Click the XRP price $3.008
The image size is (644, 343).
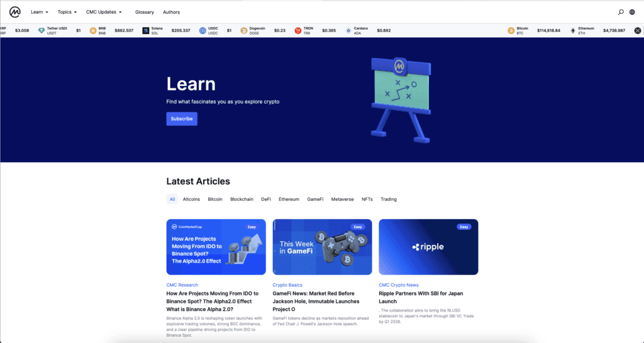pos(22,30)
